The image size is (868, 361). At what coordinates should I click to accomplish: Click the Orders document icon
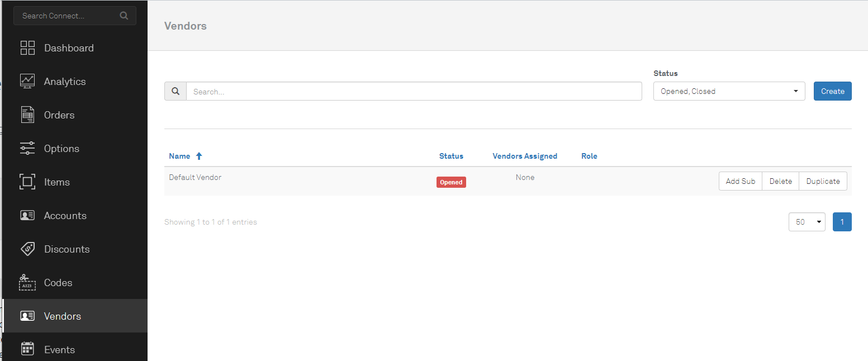pyautogui.click(x=27, y=115)
